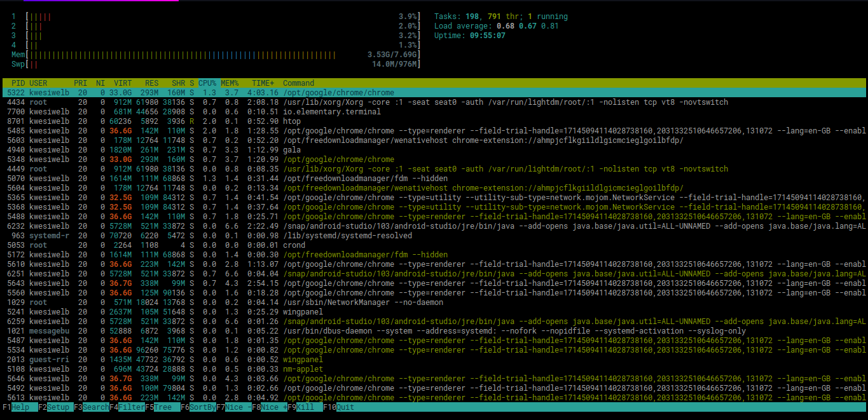Open F2 Setup in the bottom bar
Image resolution: width=868 pixels, height=420 pixels.
pos(55,407)
